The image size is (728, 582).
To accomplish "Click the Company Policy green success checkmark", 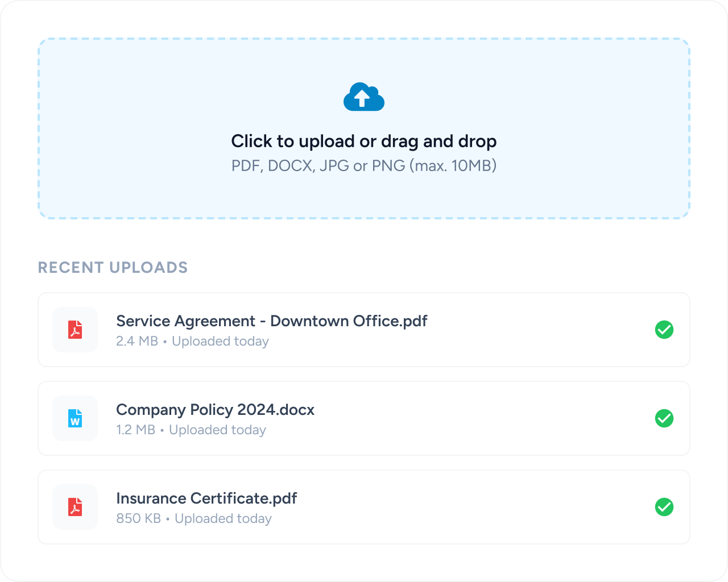I will [x=664, y=418].
